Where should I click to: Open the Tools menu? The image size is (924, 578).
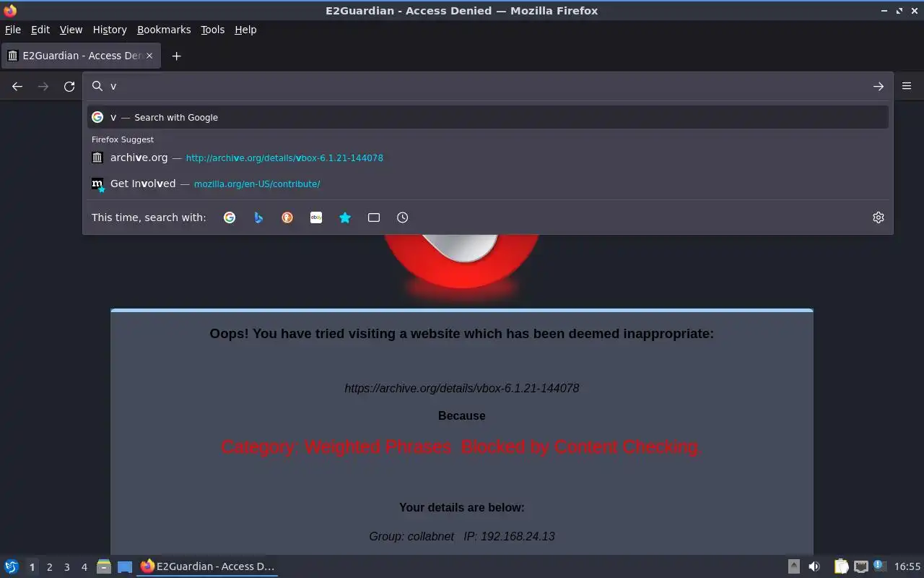212,30
